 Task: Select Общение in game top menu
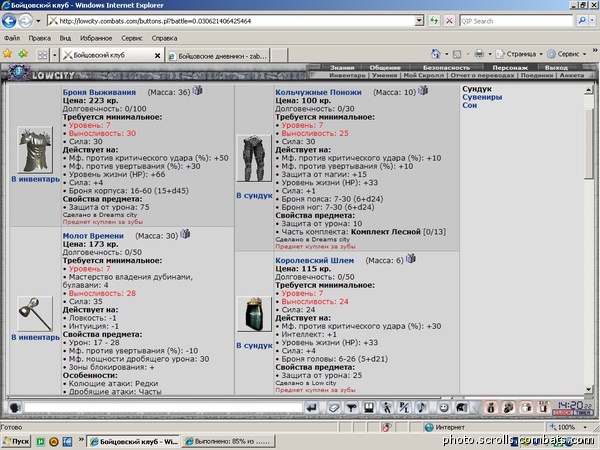click(x=385, y=68)
